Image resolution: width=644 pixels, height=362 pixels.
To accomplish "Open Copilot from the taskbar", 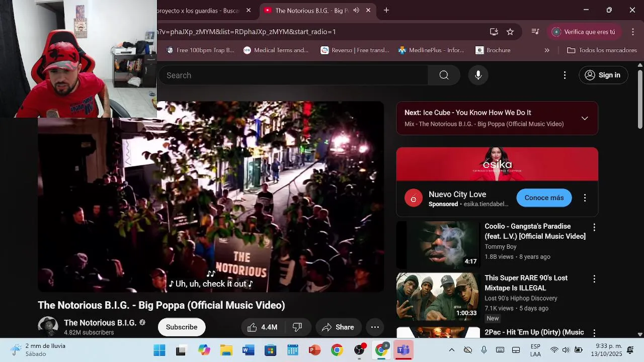I will 204,350.
